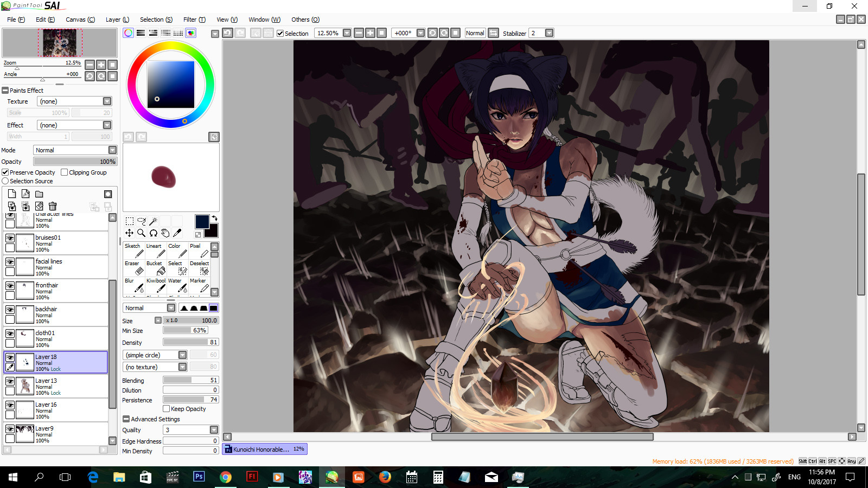Create a new layer folder
The width and height of the screenshot is (868, 488).
(x=39, y=194)
